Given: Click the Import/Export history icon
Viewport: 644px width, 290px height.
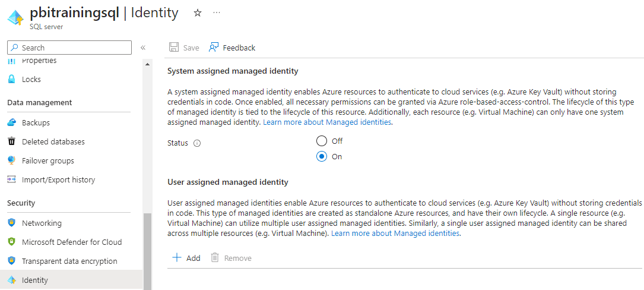Looking at the screenshot, I should point(12,179).
